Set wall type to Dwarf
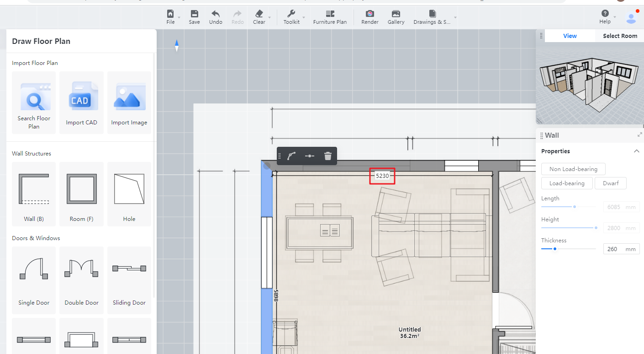The width and height of the screenshot is (644, 354). (x=610, y=183)
